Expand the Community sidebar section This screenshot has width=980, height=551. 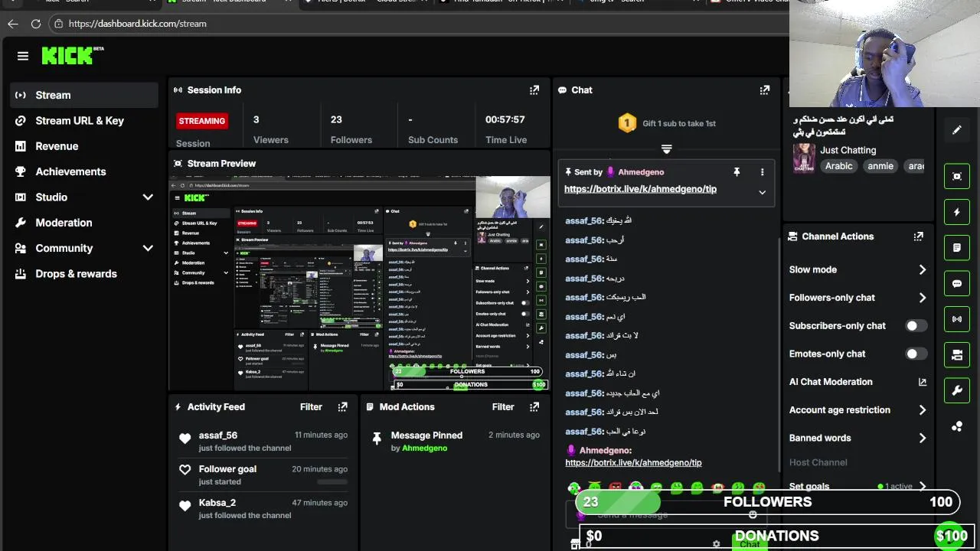[x=148, y=248]
